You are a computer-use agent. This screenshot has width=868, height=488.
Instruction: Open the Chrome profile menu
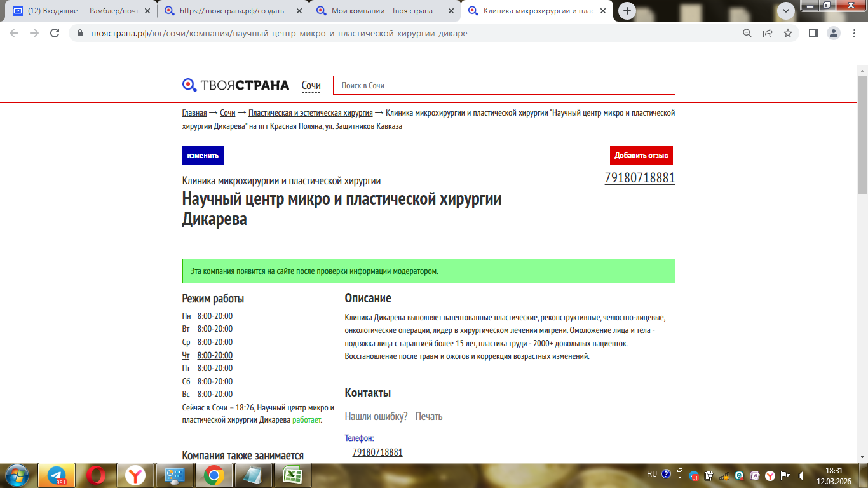pyautogui.click(x=833, y=33)
